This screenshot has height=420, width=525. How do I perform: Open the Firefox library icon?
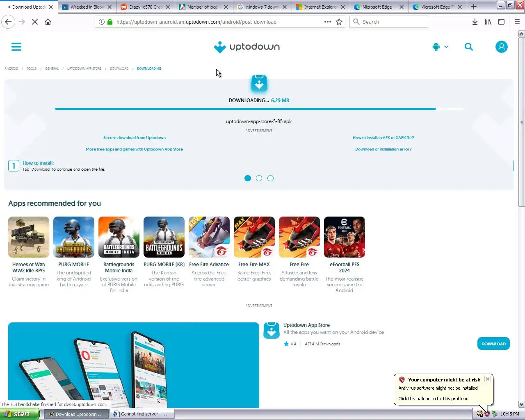[x=488, y=22]
